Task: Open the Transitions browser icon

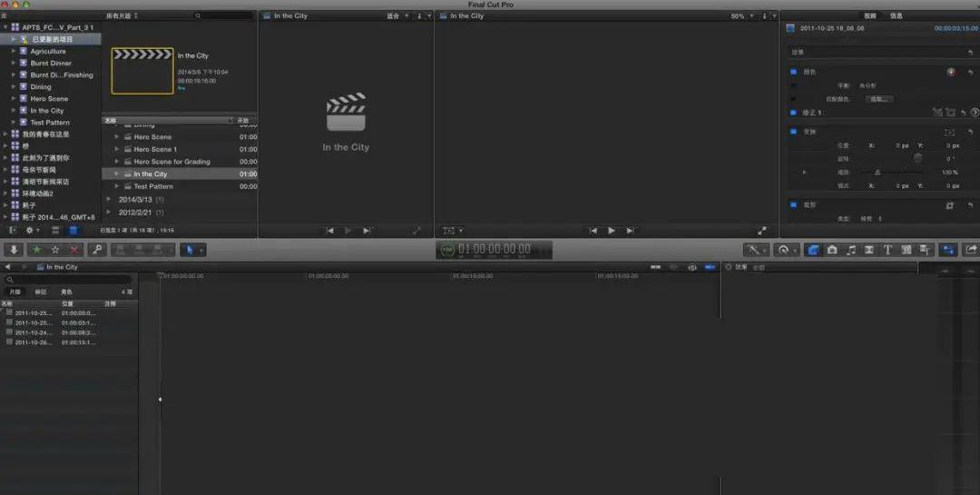Action: (868, 250)
